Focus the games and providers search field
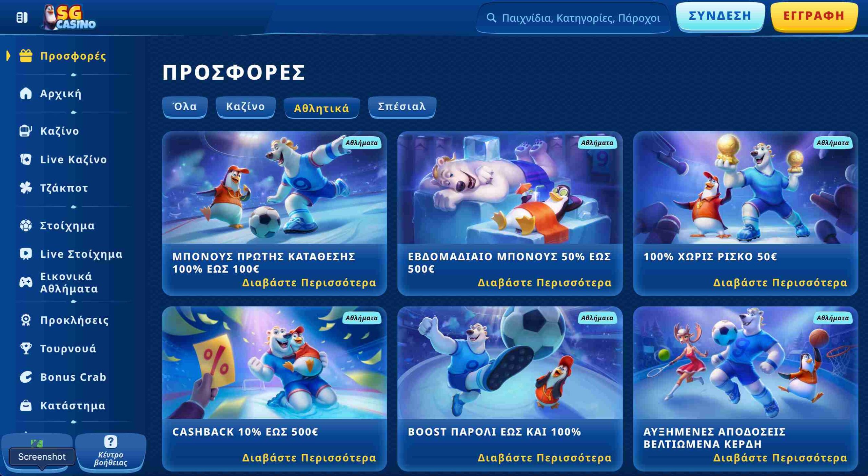Viewport: 868px width, 476px height. click(573, 18)
